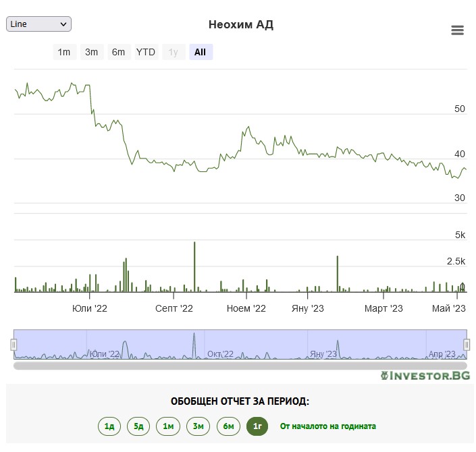Screen dimensions: 476x452
Task: Choose the 1д summary period
Action: tap(109, 426)
